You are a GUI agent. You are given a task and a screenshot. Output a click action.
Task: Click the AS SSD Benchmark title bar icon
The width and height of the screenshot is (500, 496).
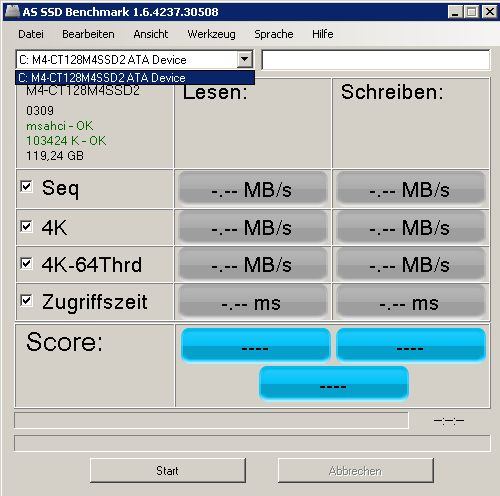(13, 11)
